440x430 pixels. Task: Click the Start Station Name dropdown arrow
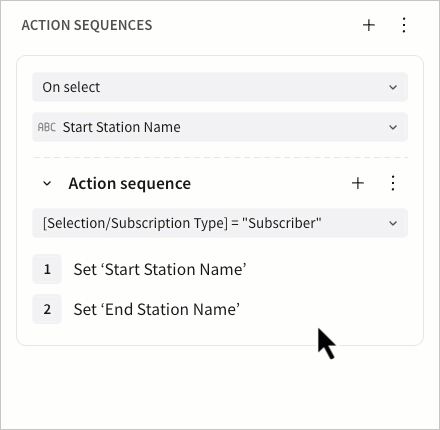393,127
